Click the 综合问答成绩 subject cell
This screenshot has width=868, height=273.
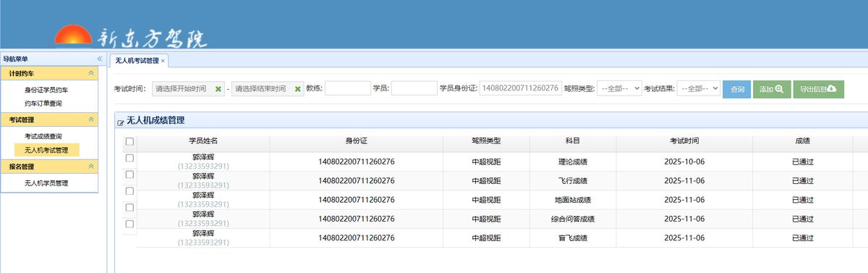tap(573, 219)
